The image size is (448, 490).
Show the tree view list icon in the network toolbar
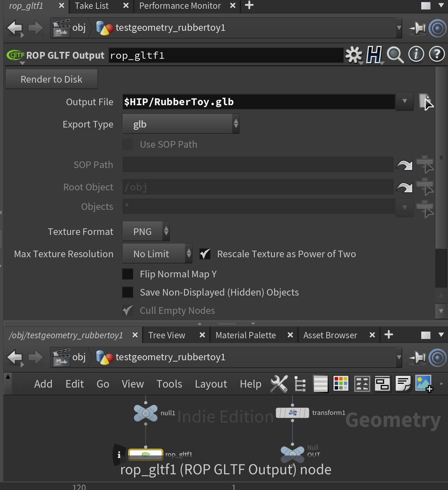point(300,384)
